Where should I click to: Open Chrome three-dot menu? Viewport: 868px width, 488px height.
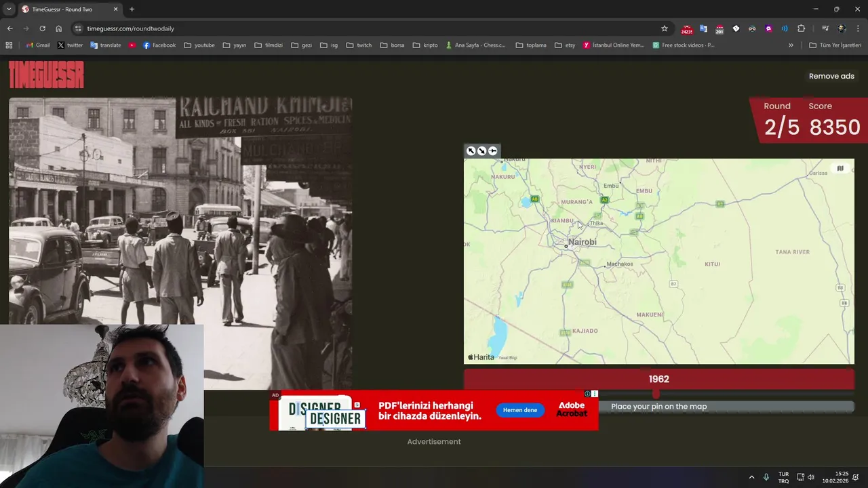pyautogui.click(x=858, y=28)
